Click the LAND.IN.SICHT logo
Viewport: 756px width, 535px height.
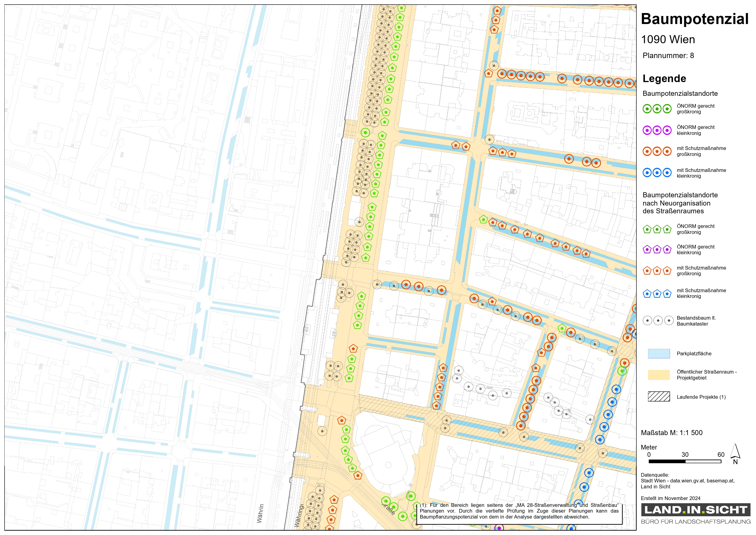(695, 510)
